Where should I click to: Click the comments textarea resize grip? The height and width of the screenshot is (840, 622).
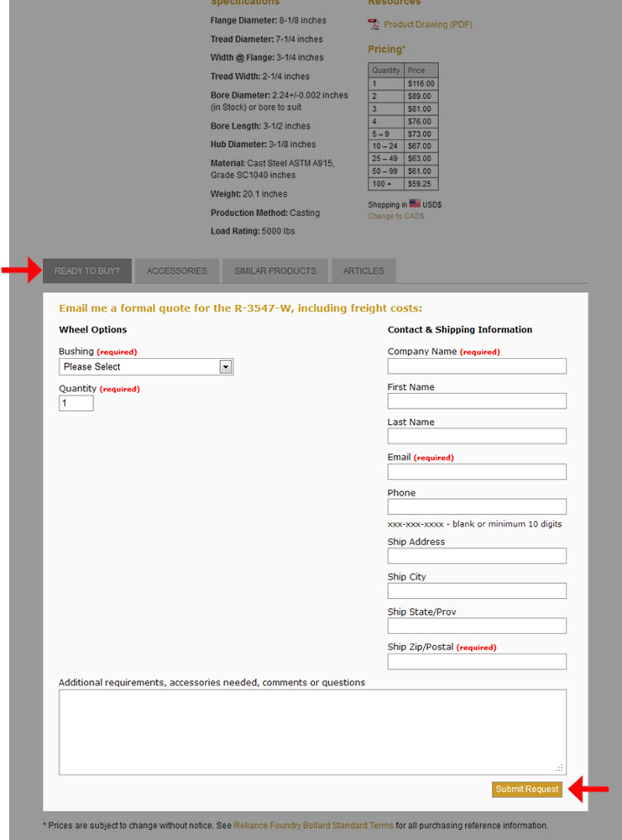pyautogui.click(x=559, y=769)
